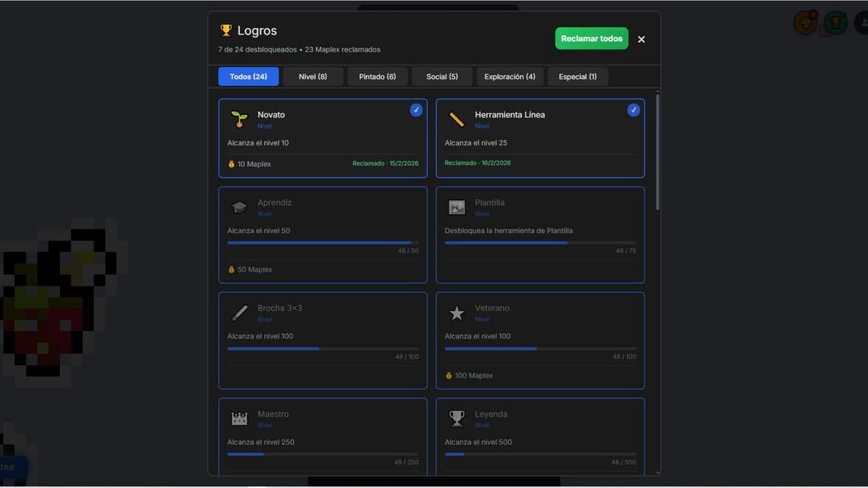Image resolution: width=868 pixels, height=488 pixels.
Task: Click the "Alcanza el nivel 50" description
Action: (259, 231)
